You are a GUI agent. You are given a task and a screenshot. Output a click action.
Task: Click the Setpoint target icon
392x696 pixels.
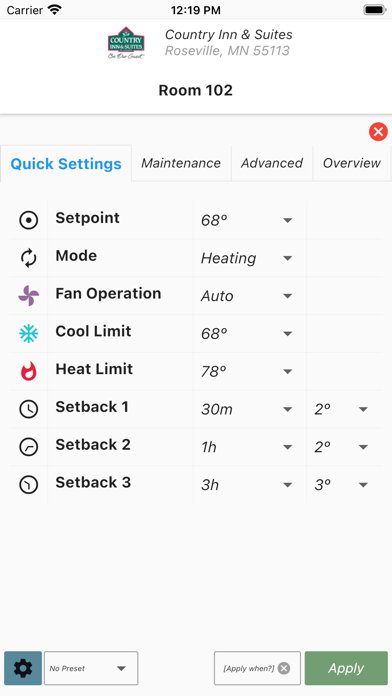pyautogui.click(x=29, y=220)
